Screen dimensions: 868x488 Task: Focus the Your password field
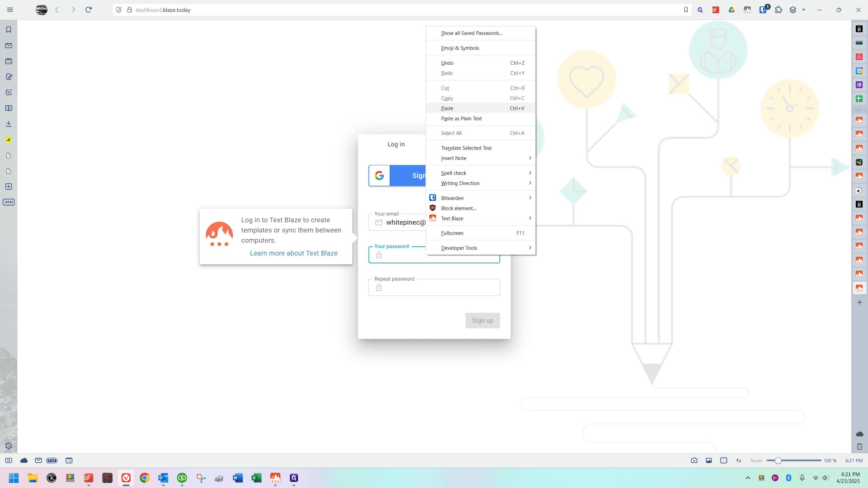pyautogui.click(x=434, y=255)
